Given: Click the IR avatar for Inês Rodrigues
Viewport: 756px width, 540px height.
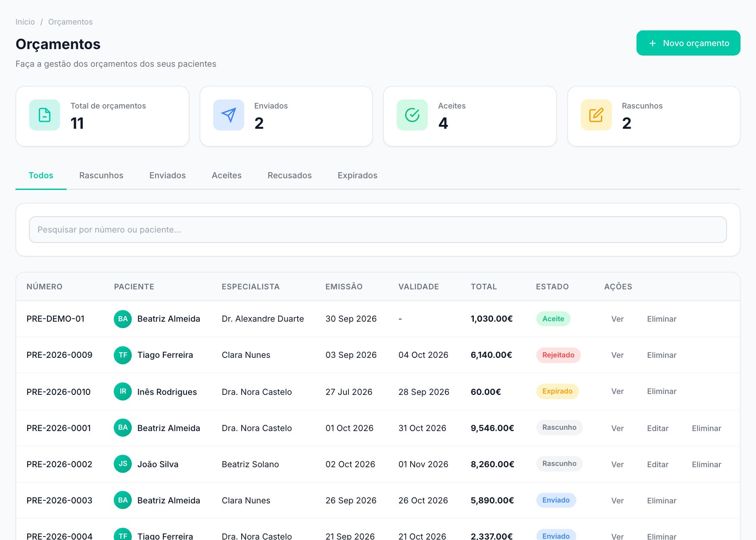Looking at the screenshot, I should point(123,391).
